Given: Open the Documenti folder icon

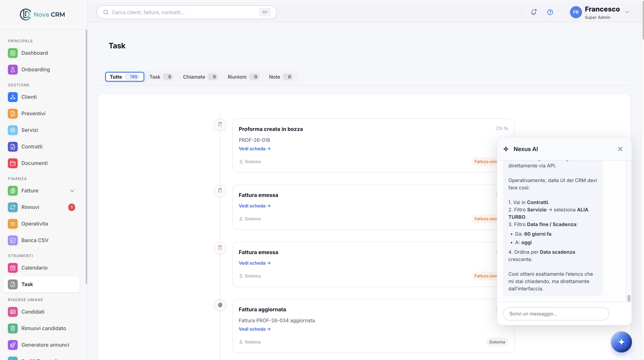Looking at the screenshot, I should (13, 163).
